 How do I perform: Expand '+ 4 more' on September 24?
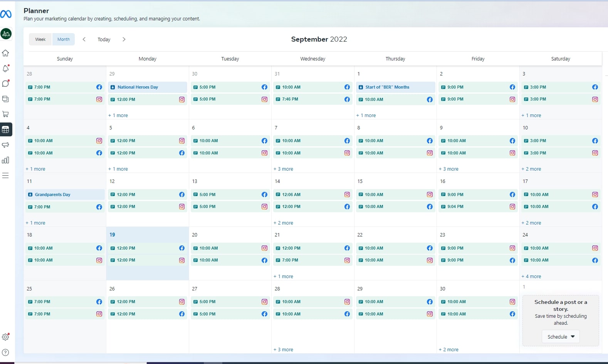[x=531, y=277]
